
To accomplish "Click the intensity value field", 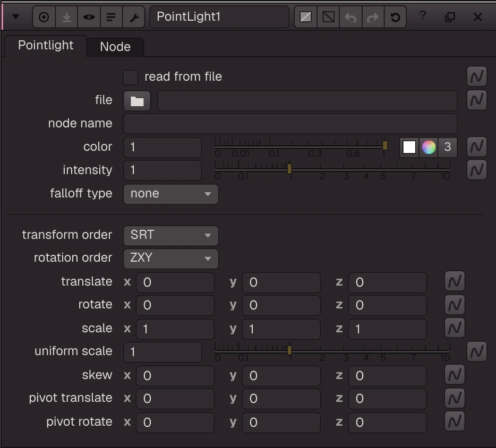I will coord(163,170).
